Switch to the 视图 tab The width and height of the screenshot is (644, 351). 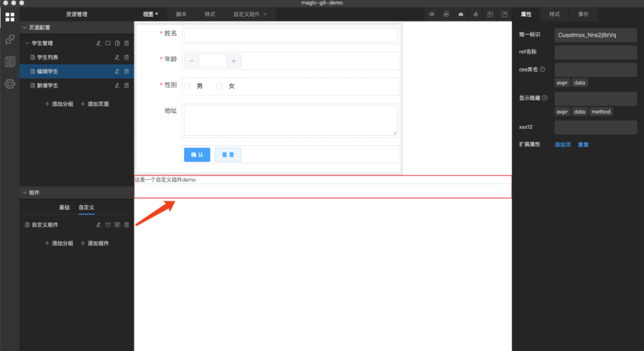(150, 14)
